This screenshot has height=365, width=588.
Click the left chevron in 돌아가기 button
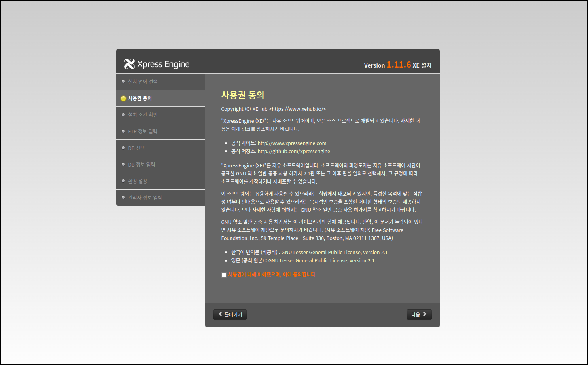click(220, 314)
